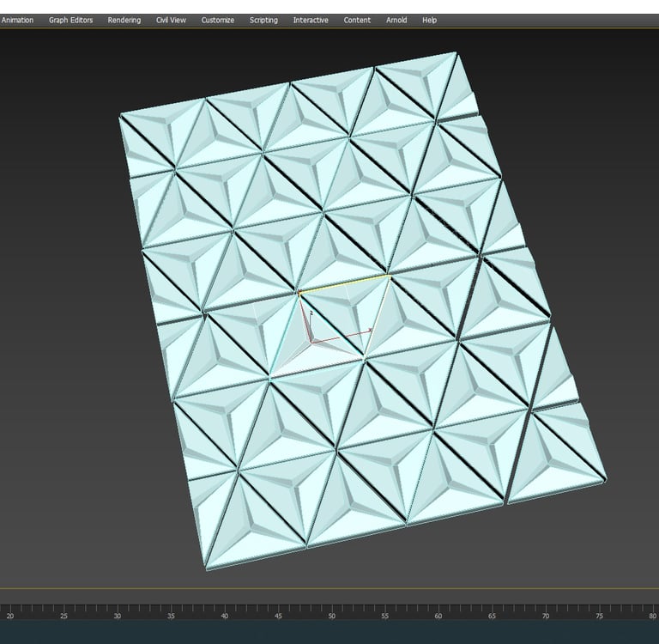Image resolution: width=659 pixels, height=644 pixels.
Task: Open the Content menu
Action: [357, 20]
